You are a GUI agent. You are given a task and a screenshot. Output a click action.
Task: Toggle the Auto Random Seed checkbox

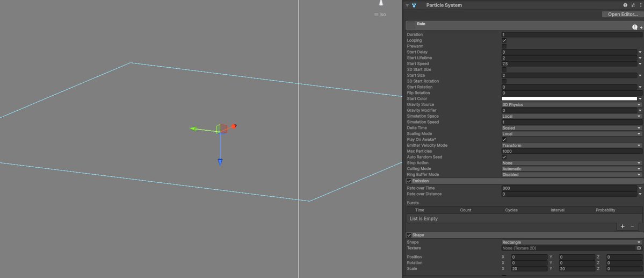click(504, 157)
